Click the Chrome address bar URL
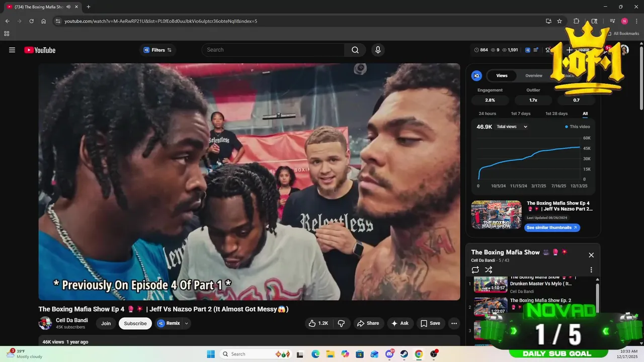 (161, 21)
